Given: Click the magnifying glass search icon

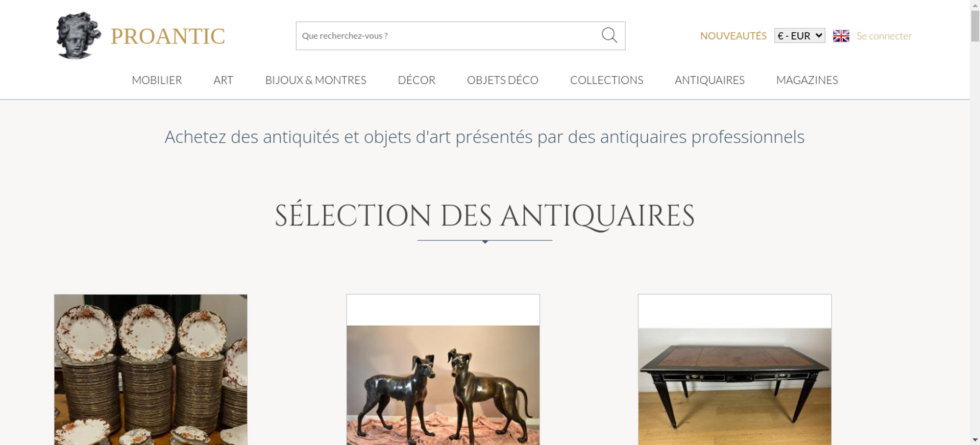Looking at the screenshot, I should 609,35.
